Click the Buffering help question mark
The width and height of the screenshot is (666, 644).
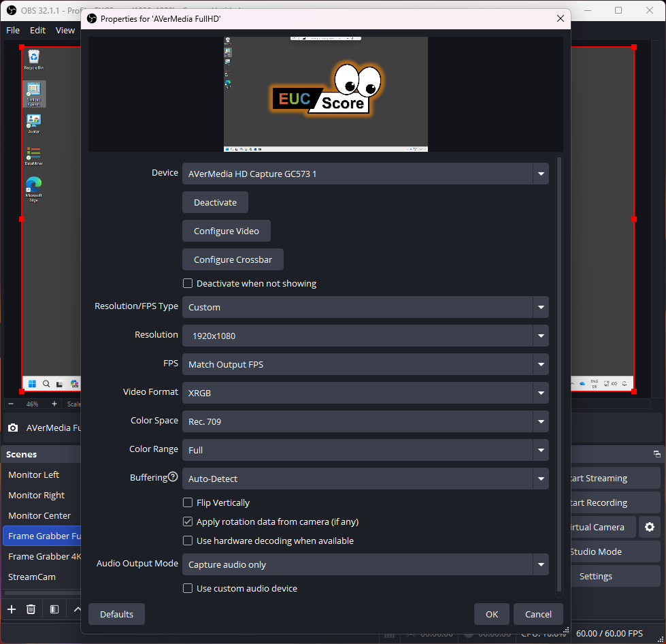click(x=172, y=477)
